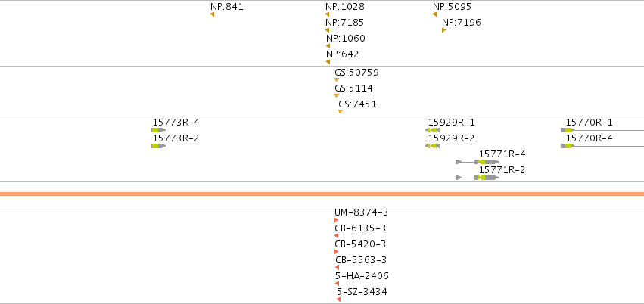Select the red arrow under CB-6135-3
The height and width of the screenshot is (304, 644).
coord(336,236)
